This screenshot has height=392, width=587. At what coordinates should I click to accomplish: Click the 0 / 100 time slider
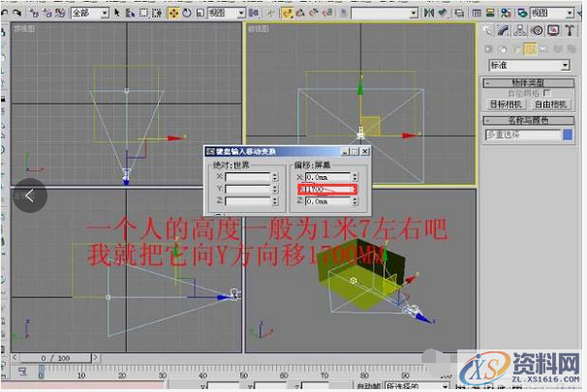pos(55,358)
